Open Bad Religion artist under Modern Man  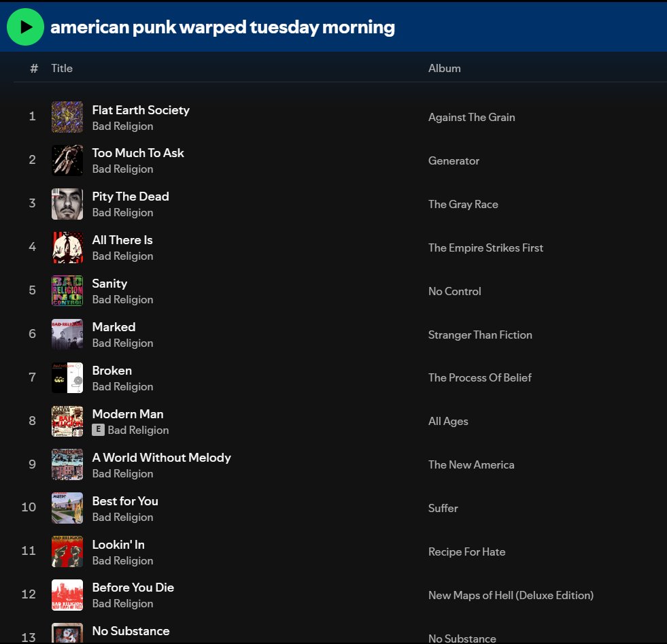[x=138, y=430]
